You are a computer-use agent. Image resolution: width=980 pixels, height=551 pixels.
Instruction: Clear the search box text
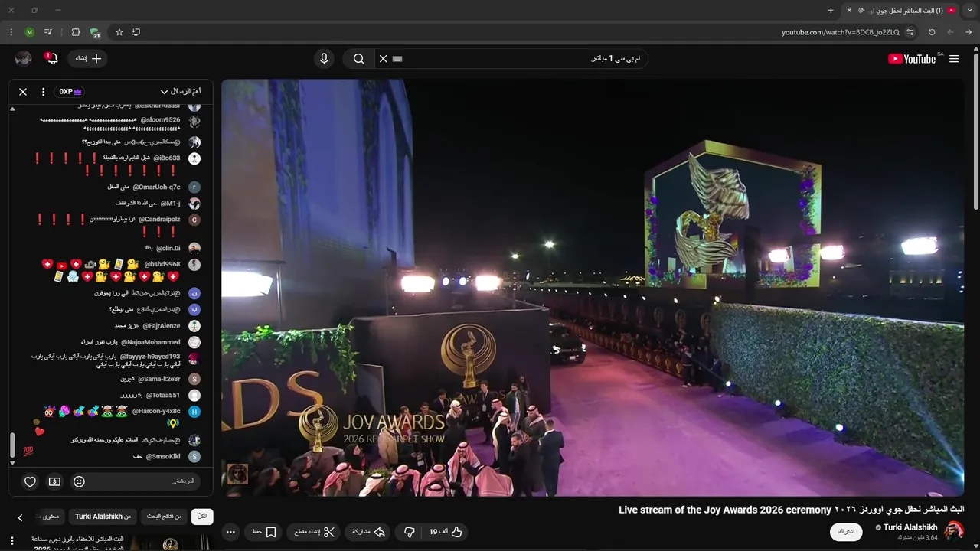click(x=383, y=59)
